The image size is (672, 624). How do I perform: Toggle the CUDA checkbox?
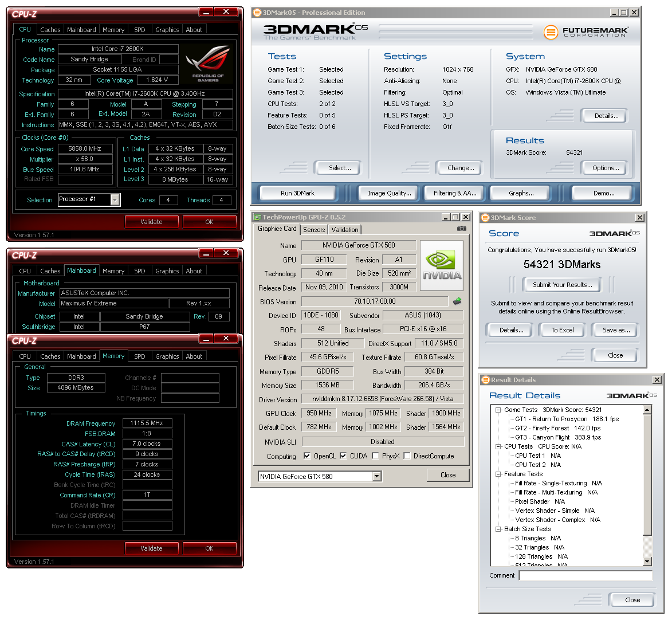[343, 456]
